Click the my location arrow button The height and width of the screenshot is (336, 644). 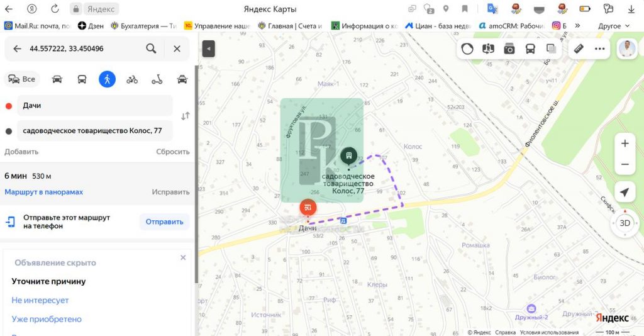(625, 193)
